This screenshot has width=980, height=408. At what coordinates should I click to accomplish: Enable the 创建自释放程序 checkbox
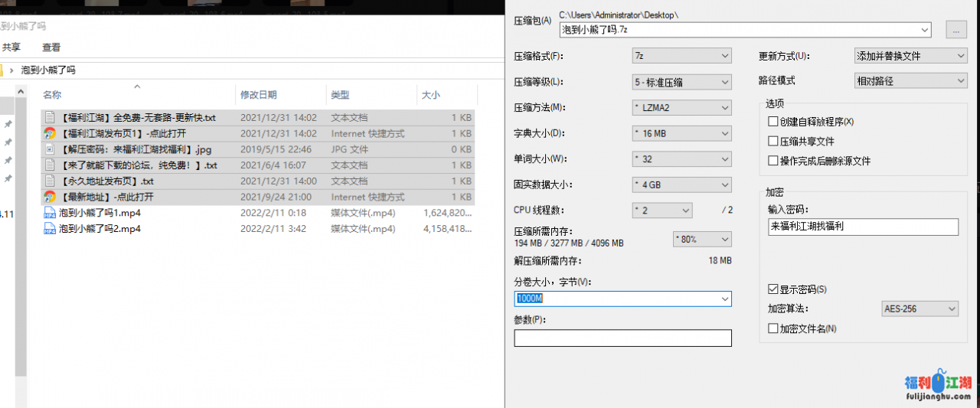coord(773,122)
